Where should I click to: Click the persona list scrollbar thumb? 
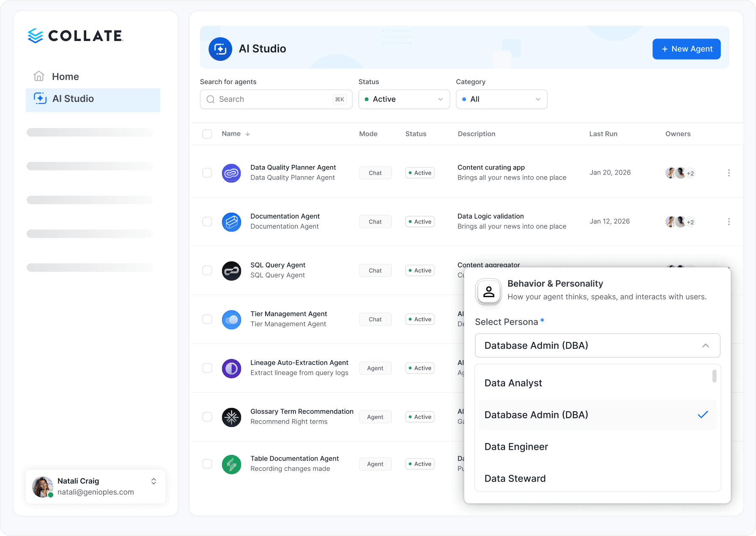(x=714, y=376)
